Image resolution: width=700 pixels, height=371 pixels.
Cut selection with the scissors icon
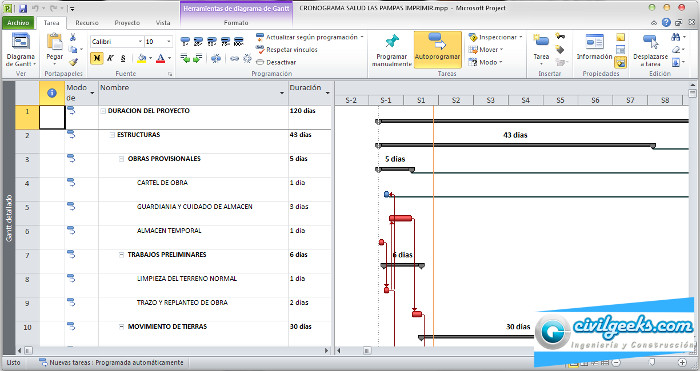[73, 37]
